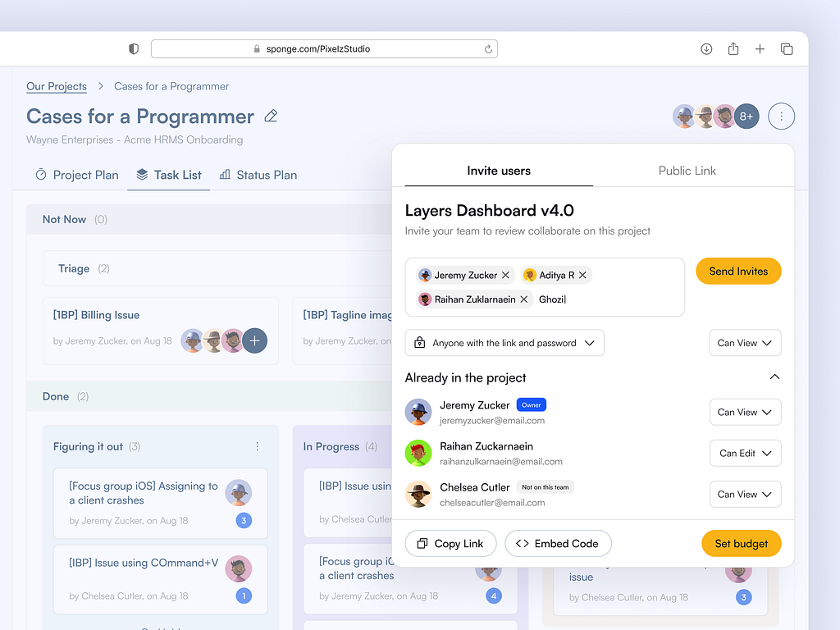
Task: Remove the Raihan Zuklarnaein invite chip
Action: pos(524,299)
